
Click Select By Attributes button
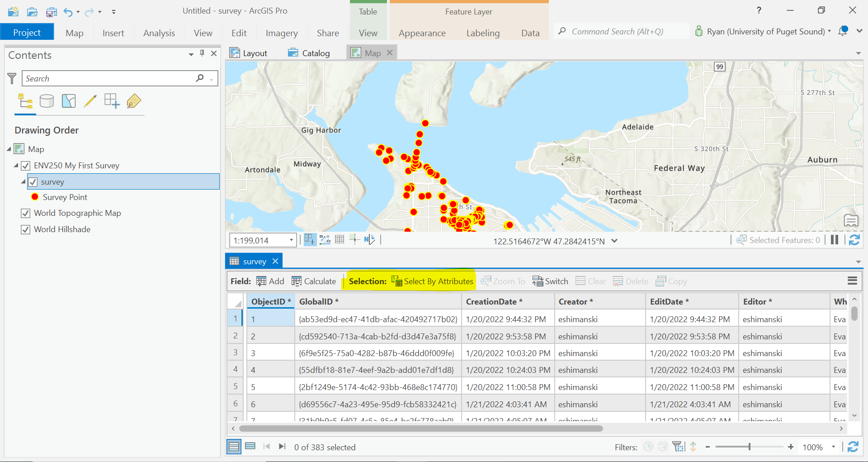click(433, 281)
